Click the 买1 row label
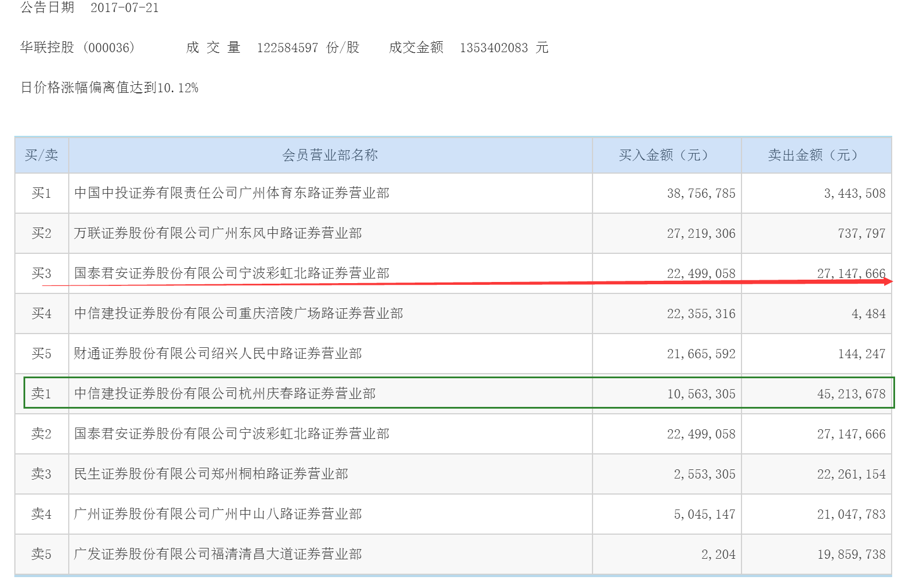 (41, 193)
